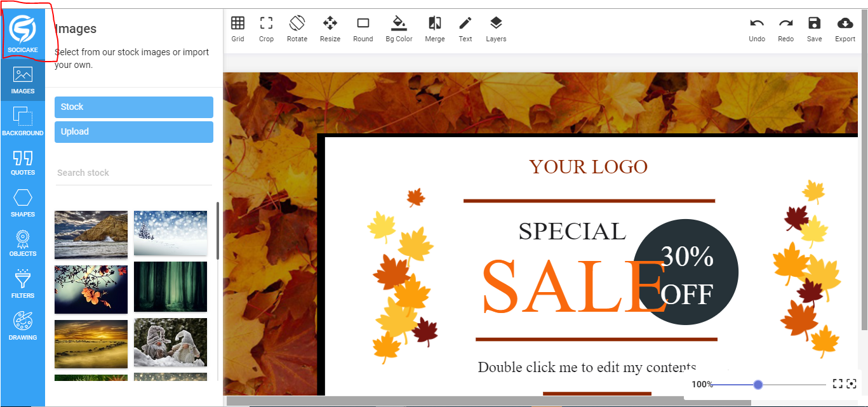
Task: Click the Merge tool
Action: click(435, 29)
